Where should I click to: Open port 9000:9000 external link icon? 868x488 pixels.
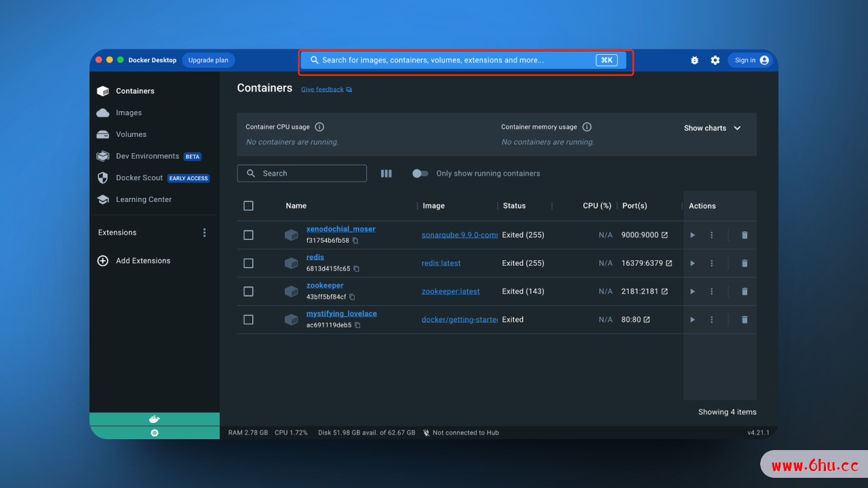[665, 235]
